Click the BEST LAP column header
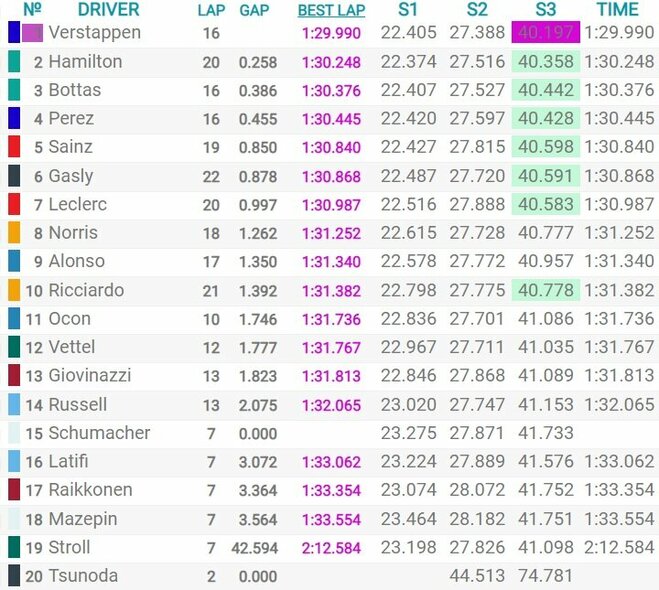Screen dimensions: 659x590 (x=330, y=10)
